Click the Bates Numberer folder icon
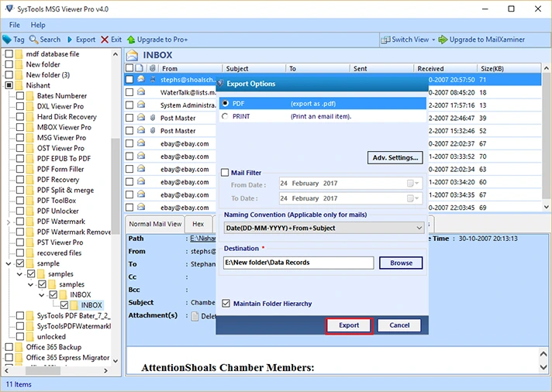Screen dimensions: 552x392 30,96
